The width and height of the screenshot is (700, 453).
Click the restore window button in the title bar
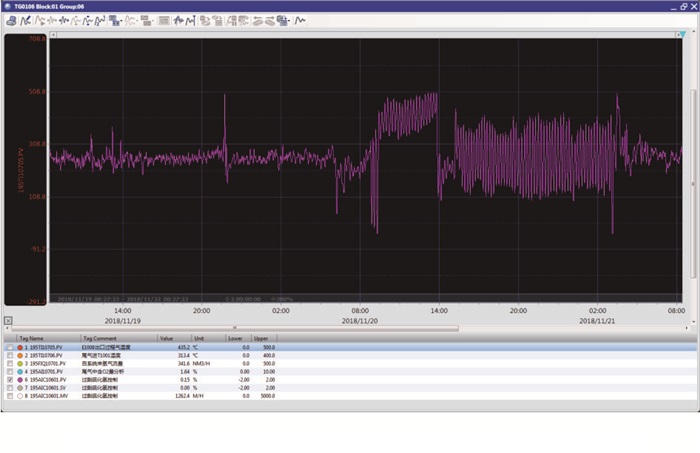tap(684, 6)
